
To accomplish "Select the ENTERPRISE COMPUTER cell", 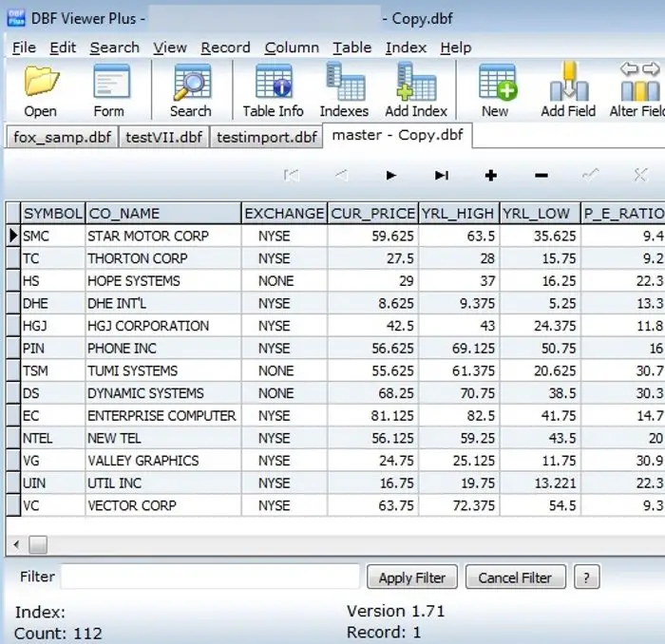I will click(163, 415).
